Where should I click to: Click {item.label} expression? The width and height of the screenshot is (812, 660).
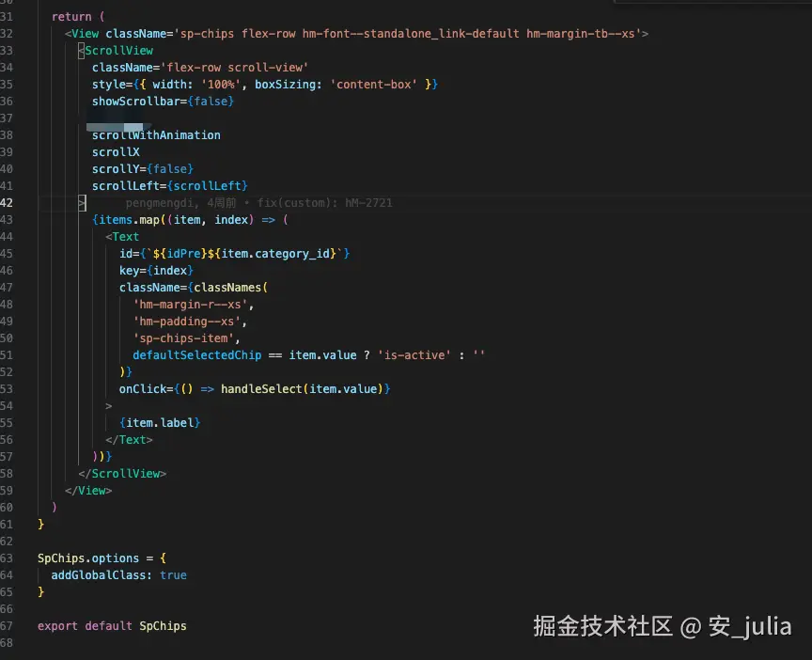coord(160,423)
